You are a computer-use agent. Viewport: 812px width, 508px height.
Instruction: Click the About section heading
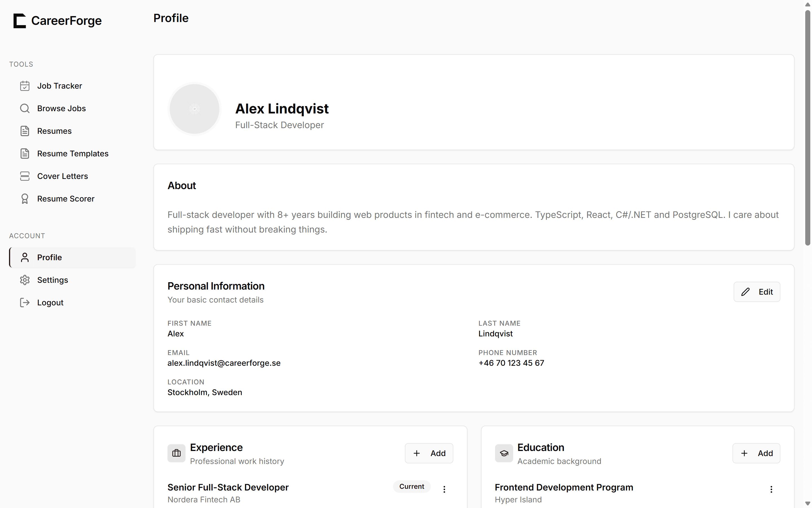point(182,185)
